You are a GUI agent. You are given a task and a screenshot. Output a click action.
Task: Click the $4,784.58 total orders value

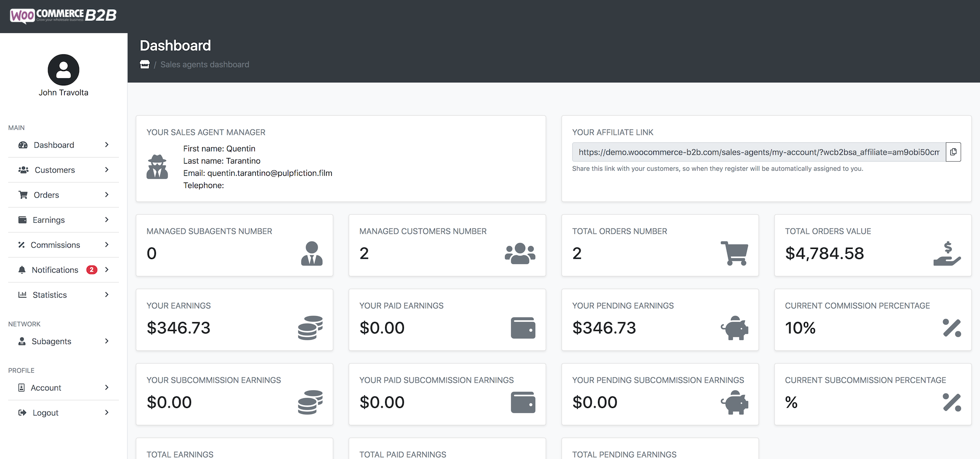pyautogui.click(x=824, y=253)
